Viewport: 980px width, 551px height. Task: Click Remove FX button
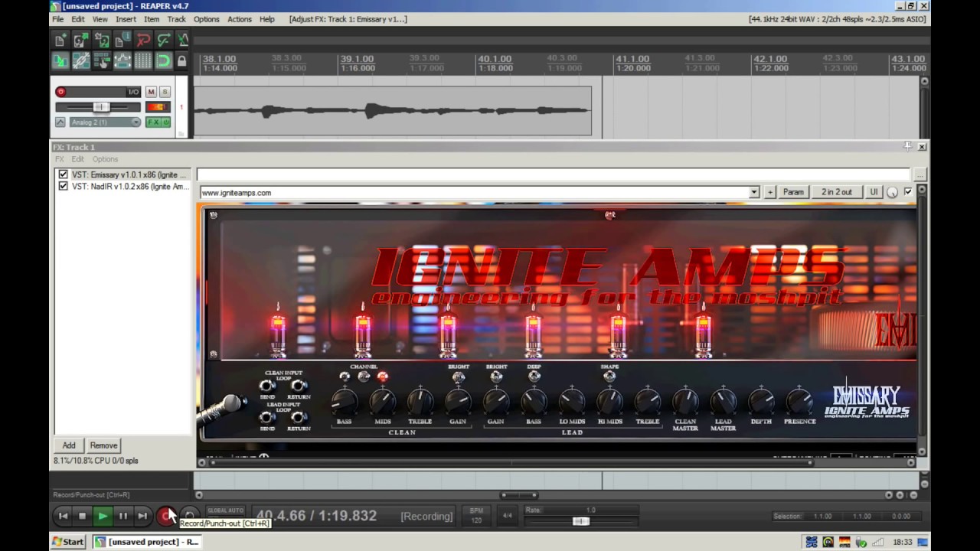[x=103, y=445]
